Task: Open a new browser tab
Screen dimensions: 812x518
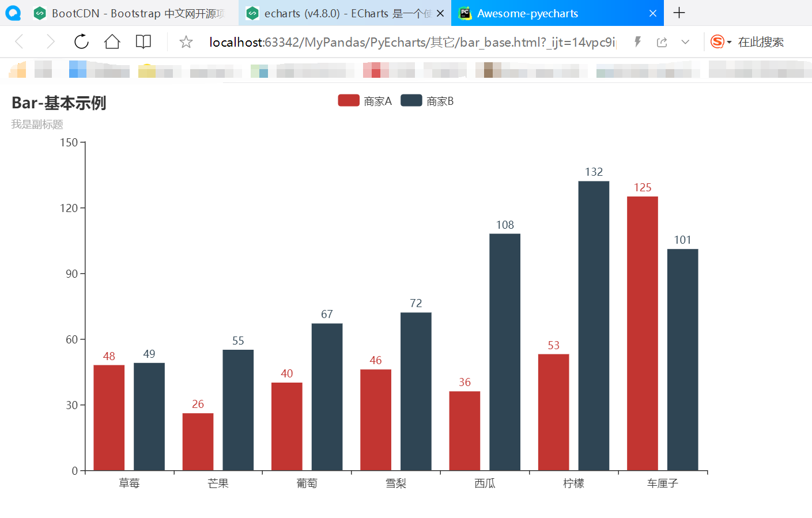Action: [x=679, y=13]
